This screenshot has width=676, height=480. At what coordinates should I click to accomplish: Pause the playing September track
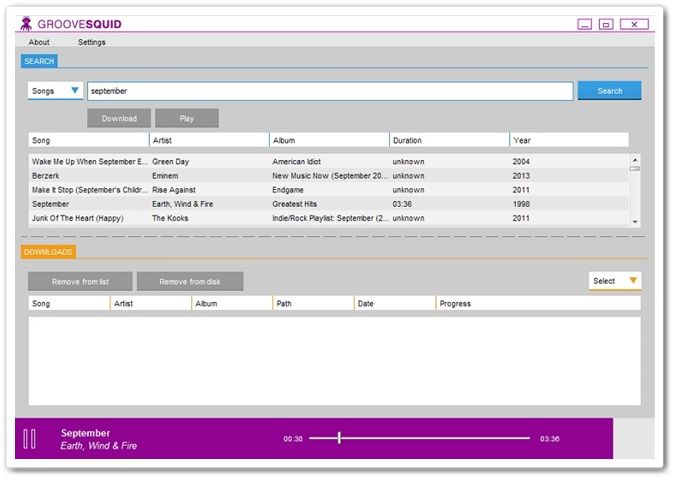pos(29,439)
